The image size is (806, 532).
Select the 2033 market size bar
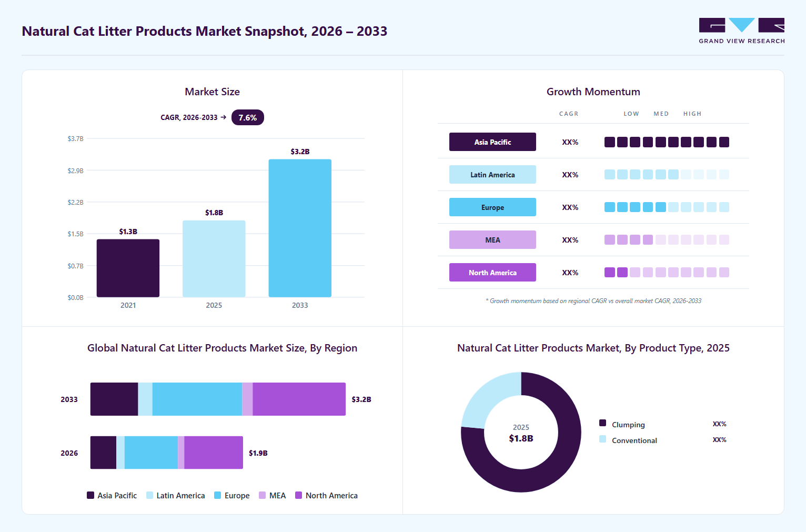300,228
